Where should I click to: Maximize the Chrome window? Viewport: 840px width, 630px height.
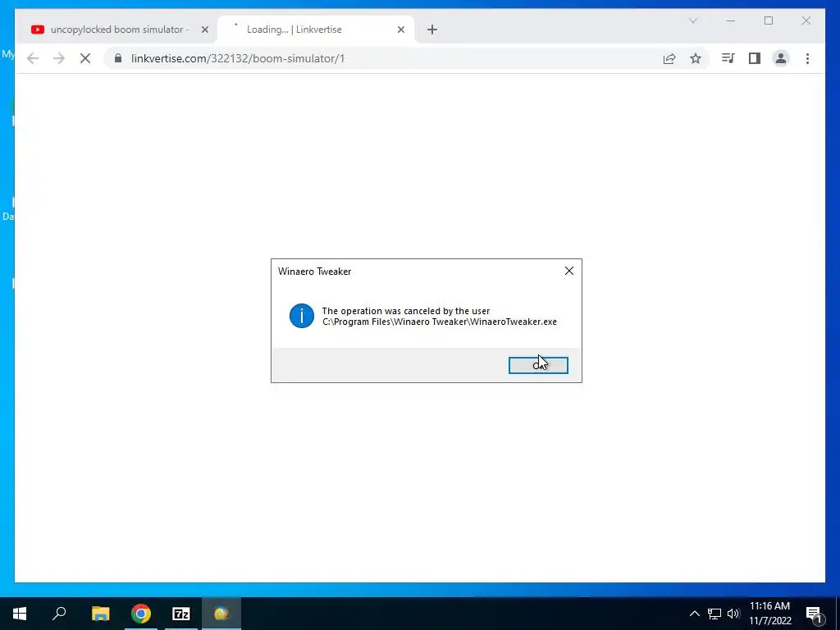(768, 21)
